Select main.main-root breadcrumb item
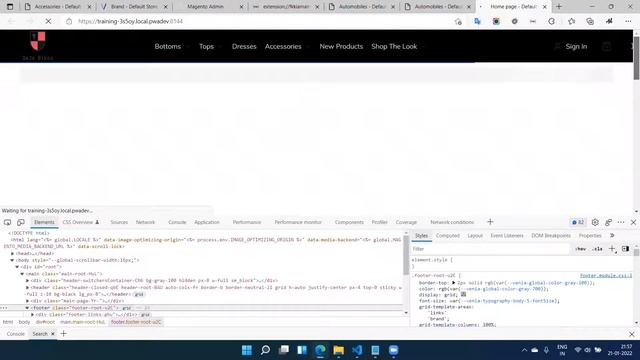Screen dimensions: 640x360 tap(83, 322)
